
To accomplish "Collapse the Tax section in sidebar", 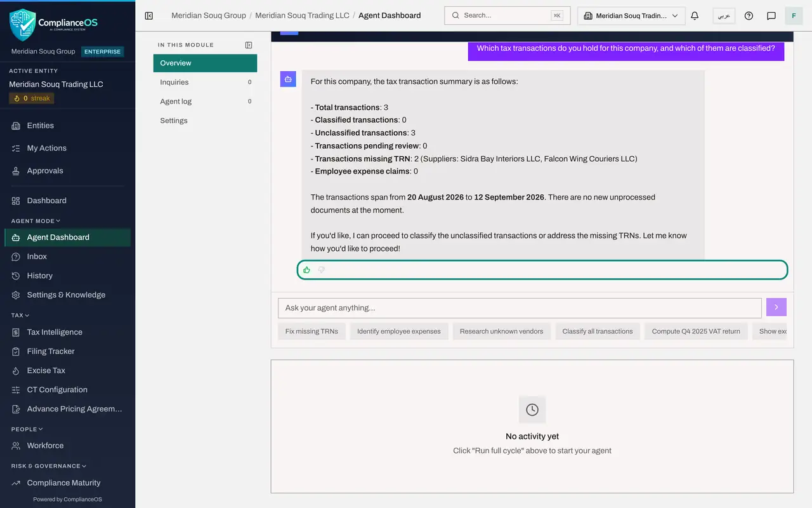I will pyautogui.click(x=20, y=315).
